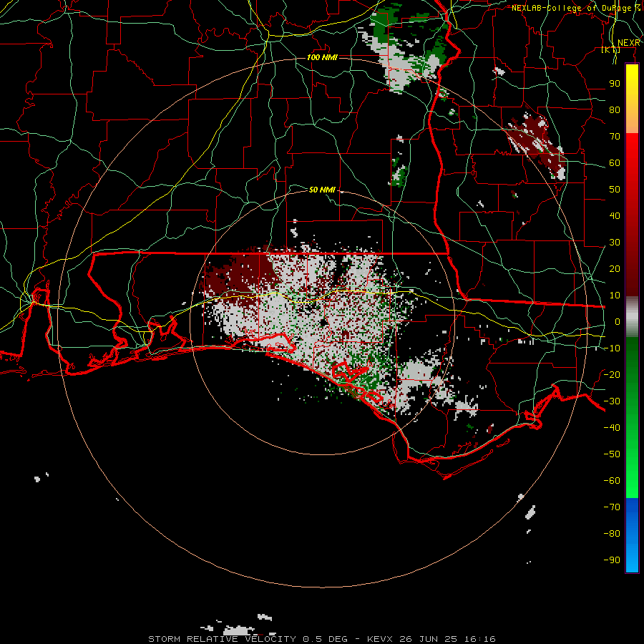Click the -70 value on the velocity scale

612,507
